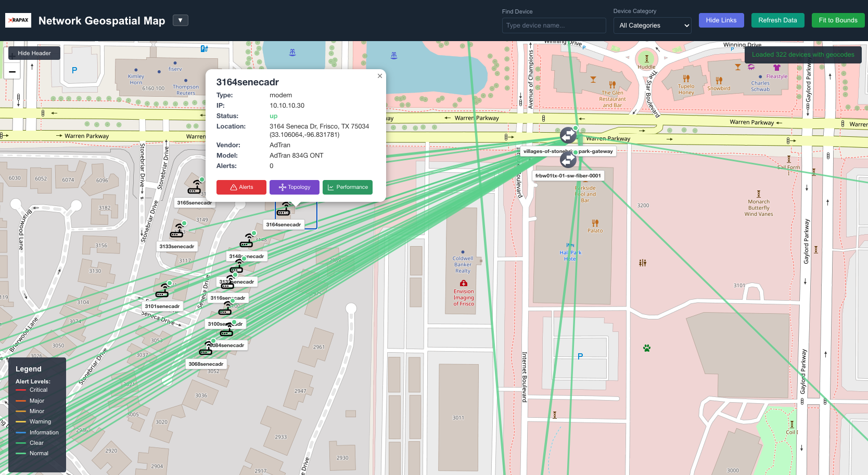Open Performance for 3164senecadr

(348, 187)
